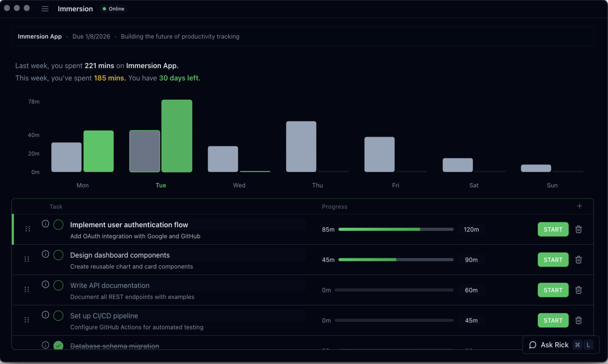608x364 pixels.
Task: Delete the Write API documentation task
Action: click(x=578, y=290)
